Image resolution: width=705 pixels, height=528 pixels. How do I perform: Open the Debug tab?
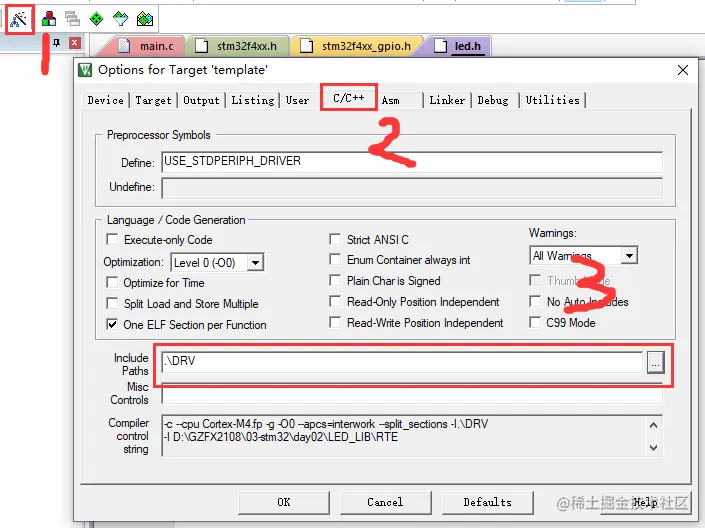(x=493, y=100)
